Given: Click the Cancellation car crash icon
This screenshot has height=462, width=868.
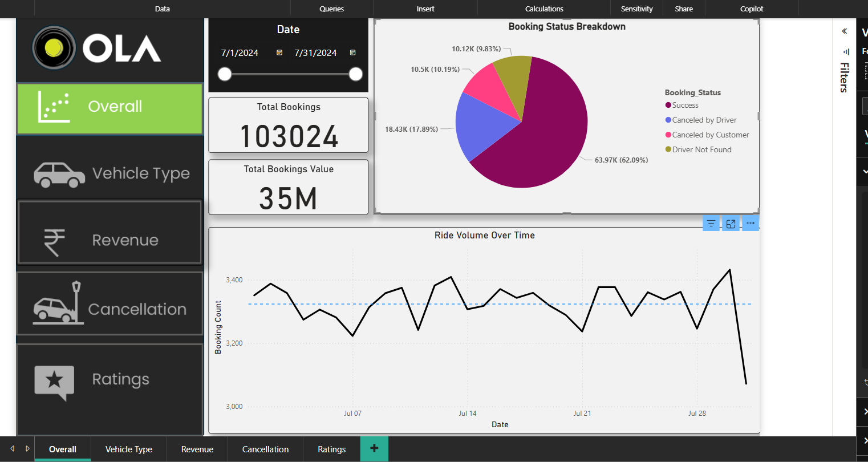Looking at the screenshot, I should (58, 305).
